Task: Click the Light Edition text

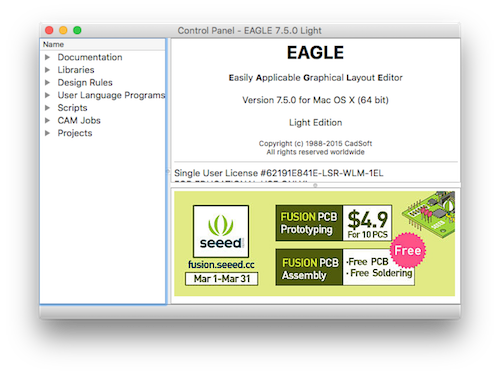Action: tap(315, 123)
